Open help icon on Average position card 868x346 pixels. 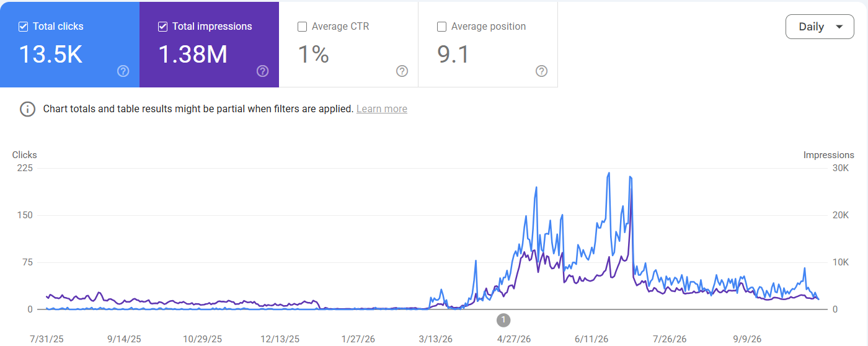[x=541, y=71]
